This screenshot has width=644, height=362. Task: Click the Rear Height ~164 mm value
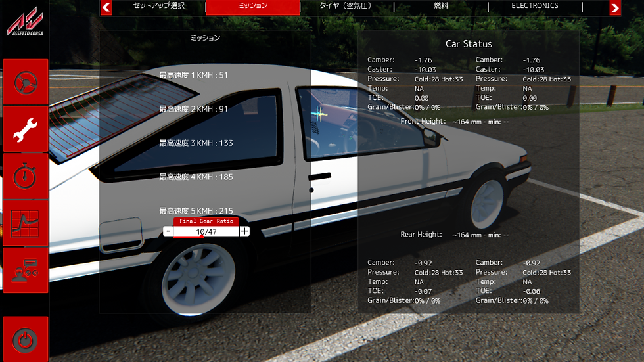click(x=480, y=235)
